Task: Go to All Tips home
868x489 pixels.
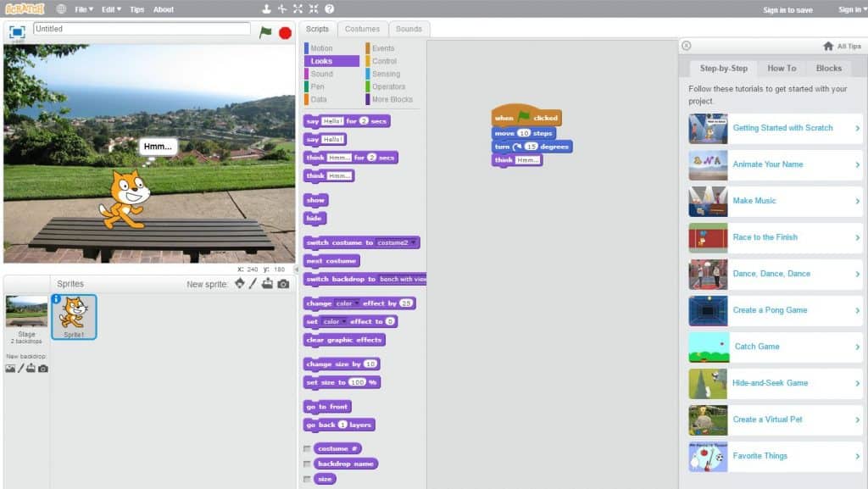Action: pyautogui.click(x=842, y=47)
